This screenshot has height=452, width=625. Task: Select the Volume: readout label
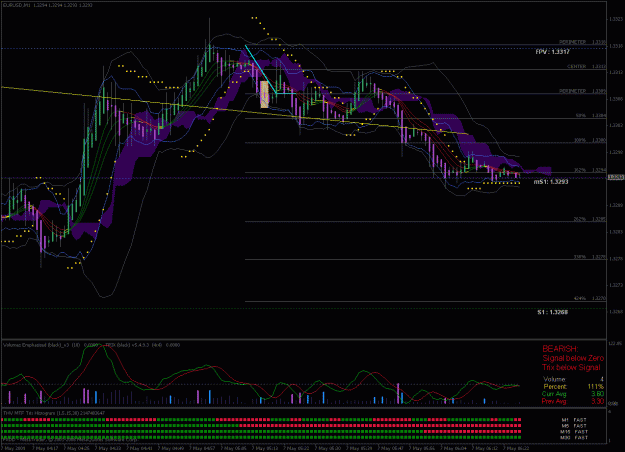pos(554,379)
